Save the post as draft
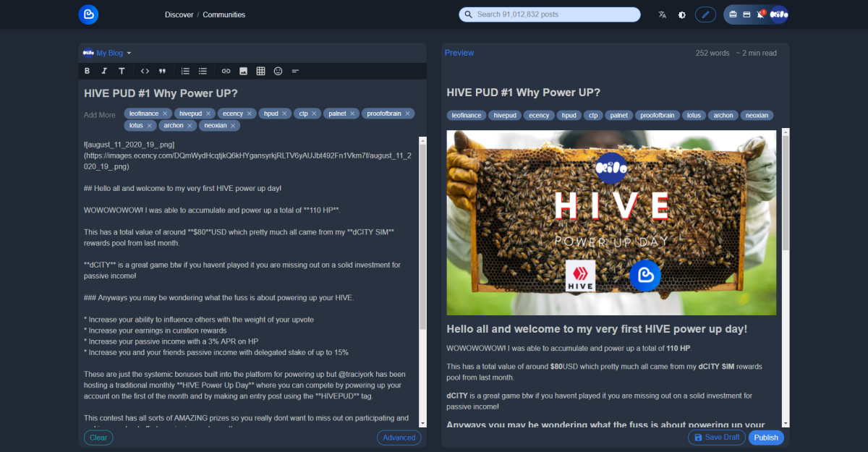The width and height of the screenshot is (868, 452). [716, 438]
